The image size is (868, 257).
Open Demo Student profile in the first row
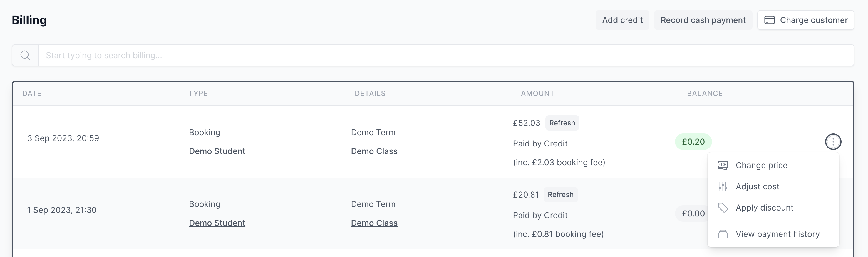(217, 151)
